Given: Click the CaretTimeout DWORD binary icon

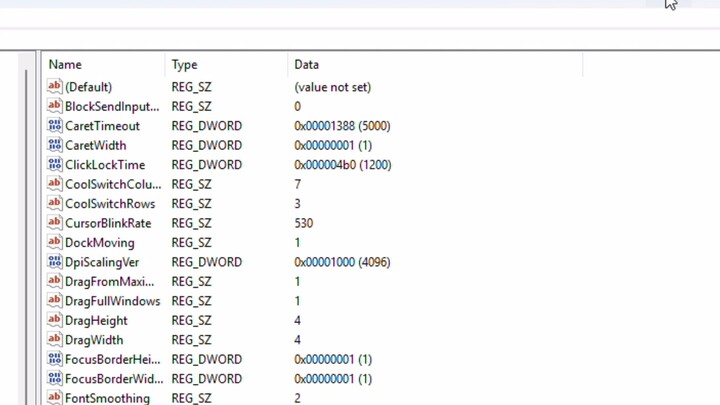Looking at the screenshot, I should pos(54,125).
